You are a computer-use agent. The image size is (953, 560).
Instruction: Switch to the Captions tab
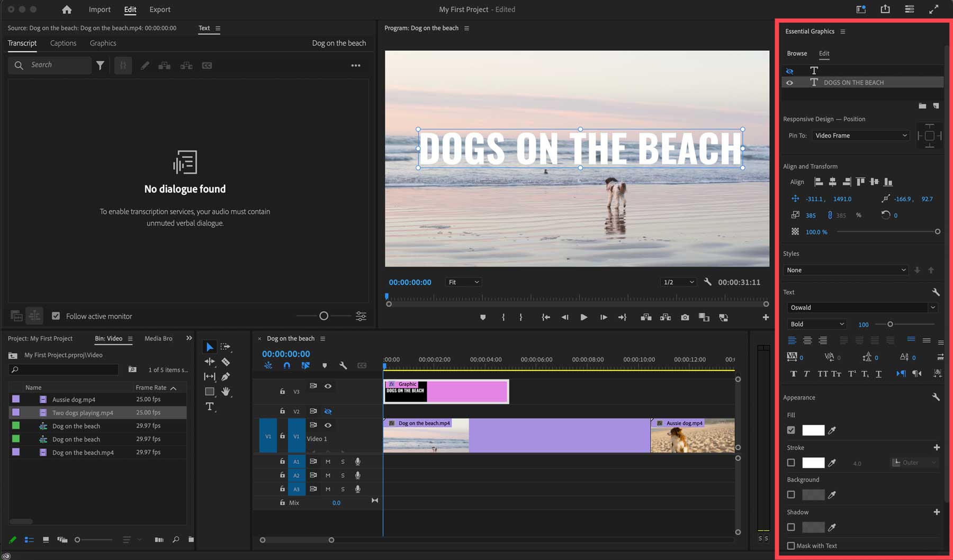coord(63,43)
